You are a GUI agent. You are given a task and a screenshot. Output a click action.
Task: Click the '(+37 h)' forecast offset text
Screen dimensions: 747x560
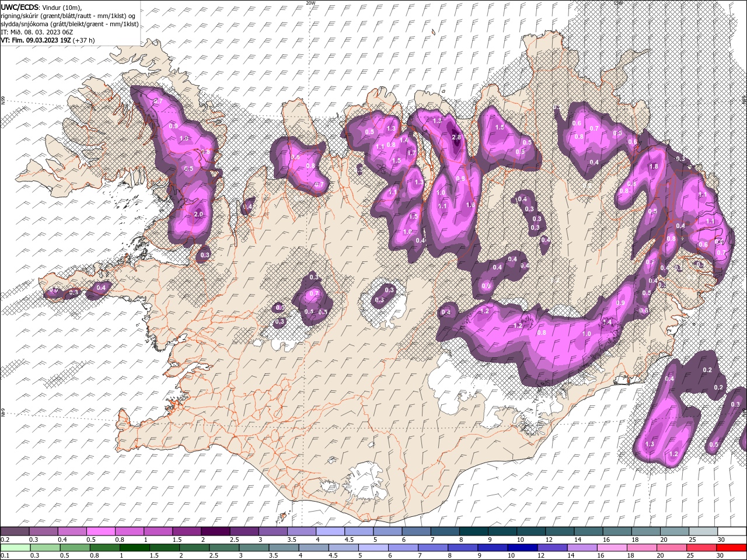83,40
